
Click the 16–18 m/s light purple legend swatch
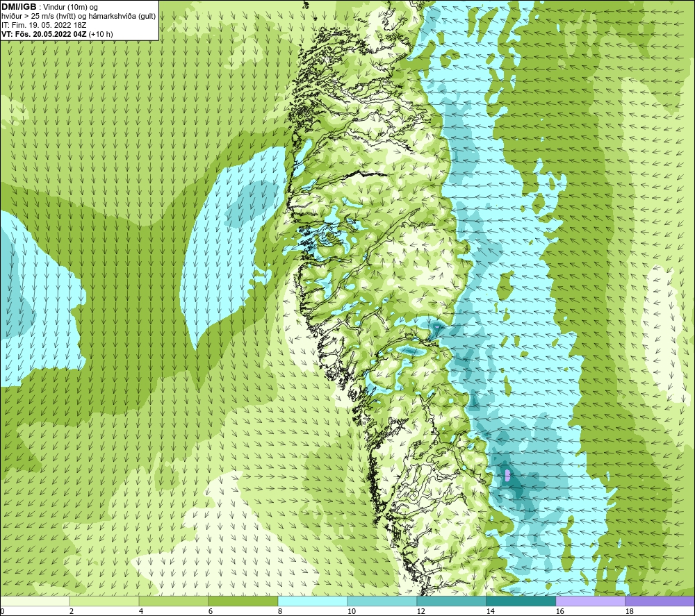point(590,601)
